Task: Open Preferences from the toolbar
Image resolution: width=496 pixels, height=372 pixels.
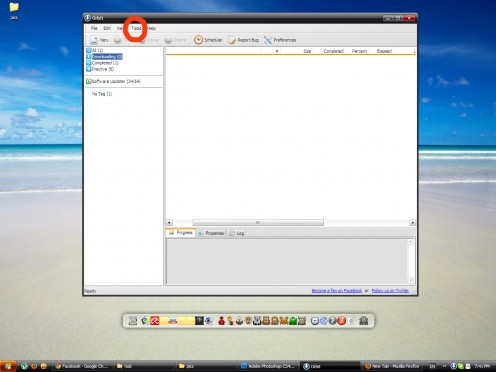Action: tap(280, 40)
